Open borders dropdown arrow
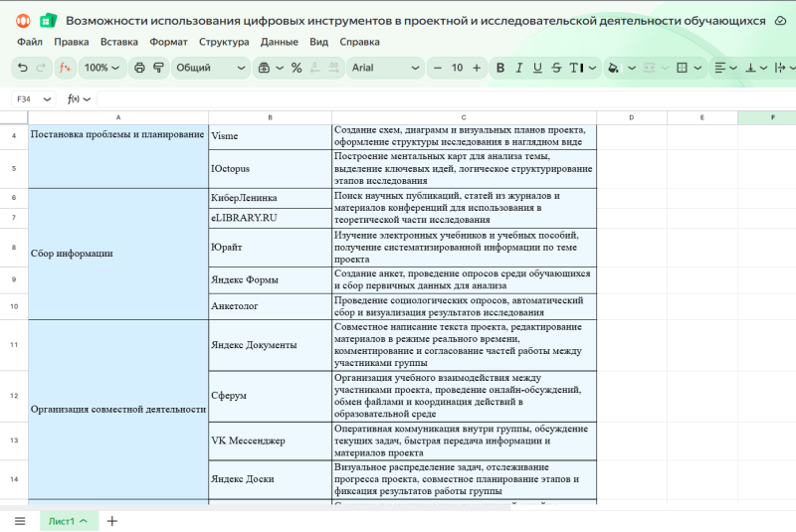 tap(698, 68)
